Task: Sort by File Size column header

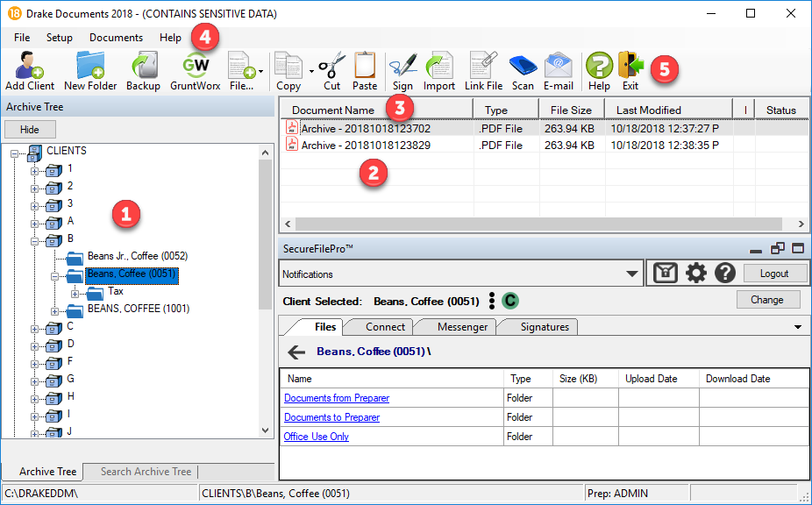Action: click(571, 110)
